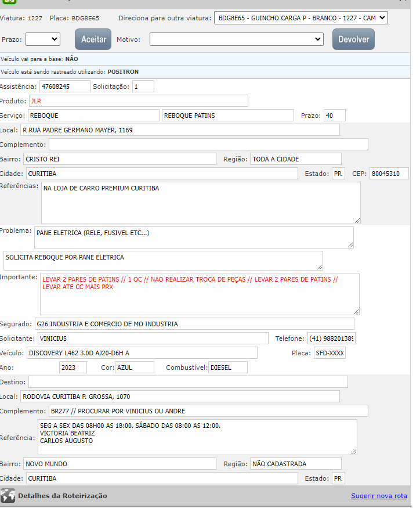Click the resize handle of the Referências textarea
Viewport: 420px width, 508px height.
pyautogui.click(x=357, y=221)
